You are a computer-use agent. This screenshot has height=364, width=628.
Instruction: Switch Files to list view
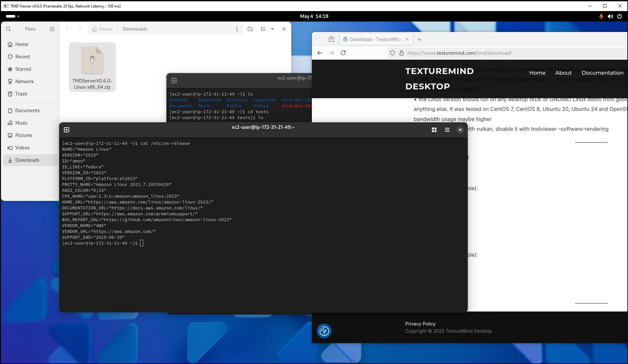tap(263, 29)
